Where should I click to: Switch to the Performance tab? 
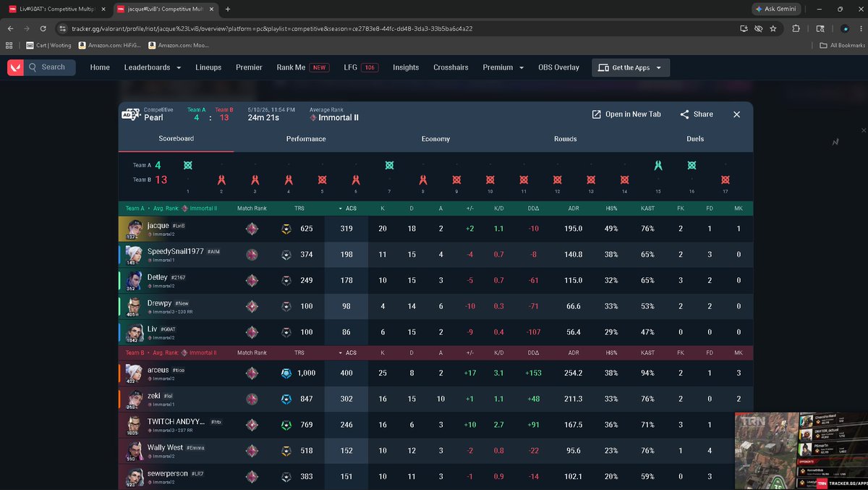click(x=306, y=138)
